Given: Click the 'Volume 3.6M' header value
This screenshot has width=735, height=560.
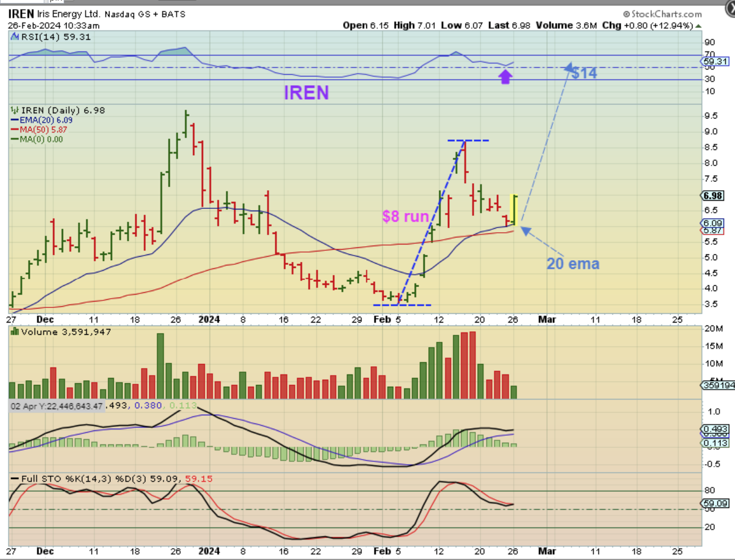Looking at the screenshot, I should pyautogui.click(x=566, y=26).
